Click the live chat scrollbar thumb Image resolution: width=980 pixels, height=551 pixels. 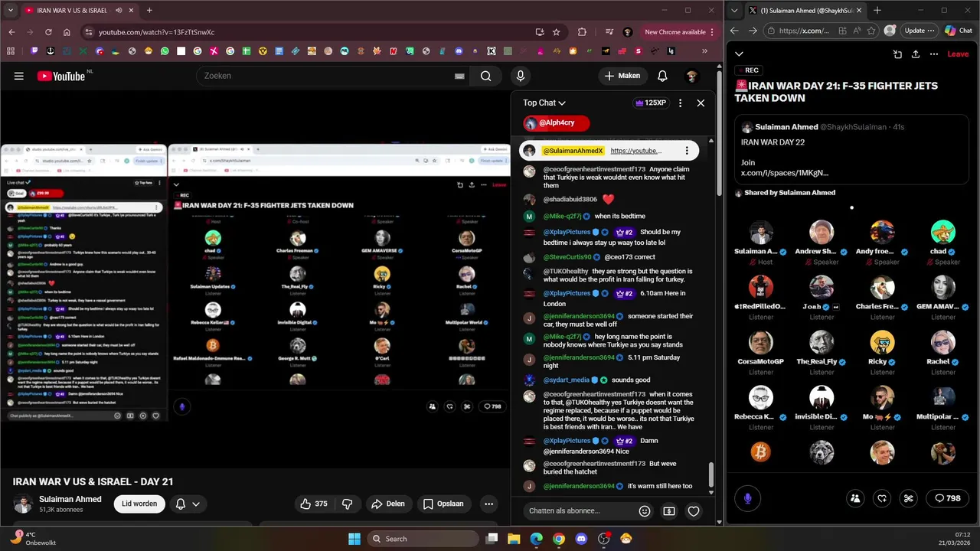711,474
